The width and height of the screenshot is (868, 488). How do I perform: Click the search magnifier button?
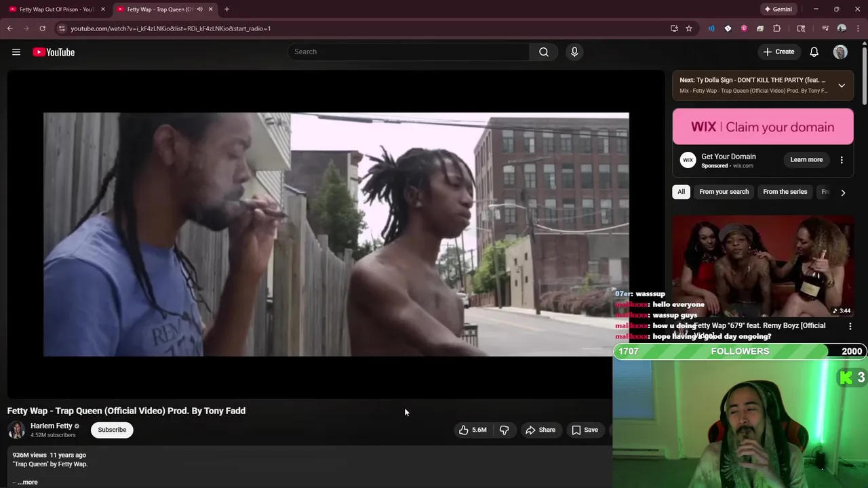[x=544, y=52]
